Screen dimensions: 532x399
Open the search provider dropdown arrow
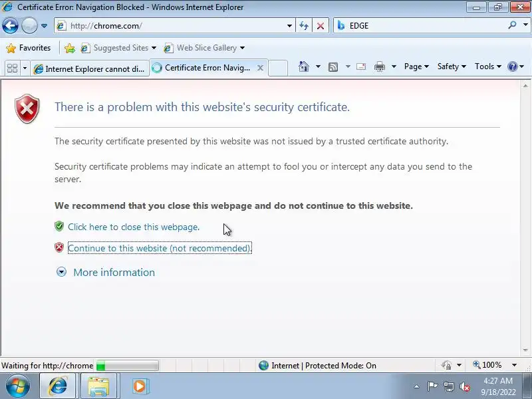click(x=525, y=25)
